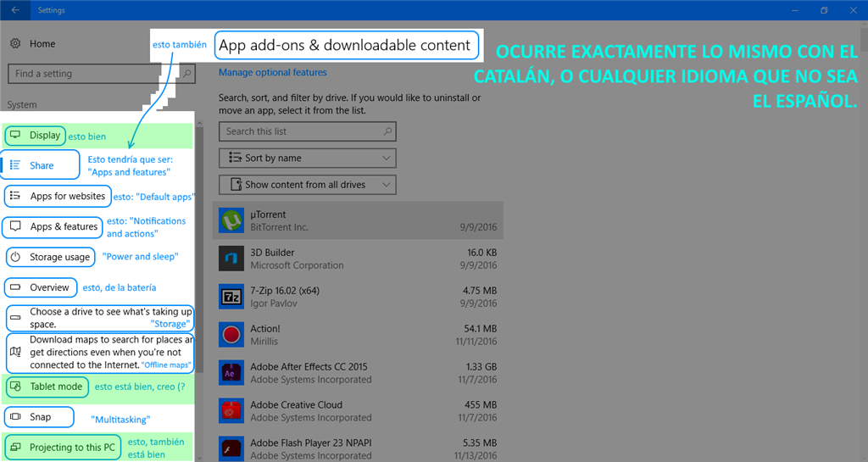868x462 pixels.
Task: Click the BitTorrent Inc. publisher text
Action: (x=279, y=227)
